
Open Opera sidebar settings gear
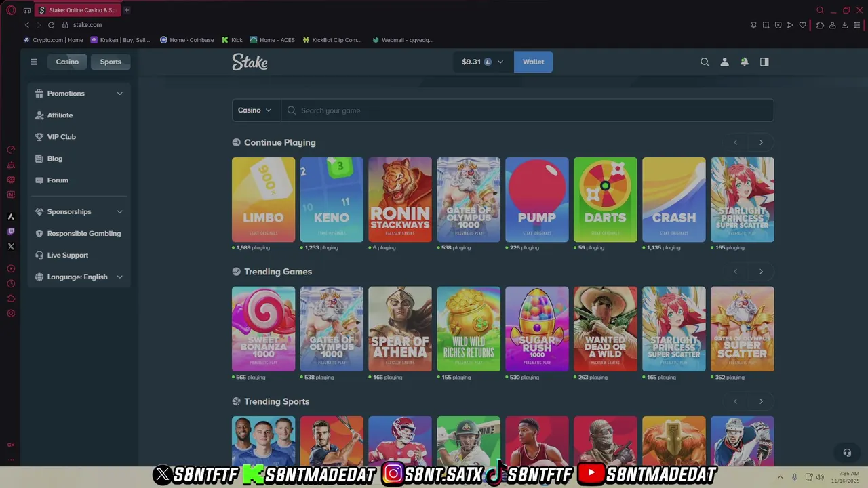[x=11, y=314]
